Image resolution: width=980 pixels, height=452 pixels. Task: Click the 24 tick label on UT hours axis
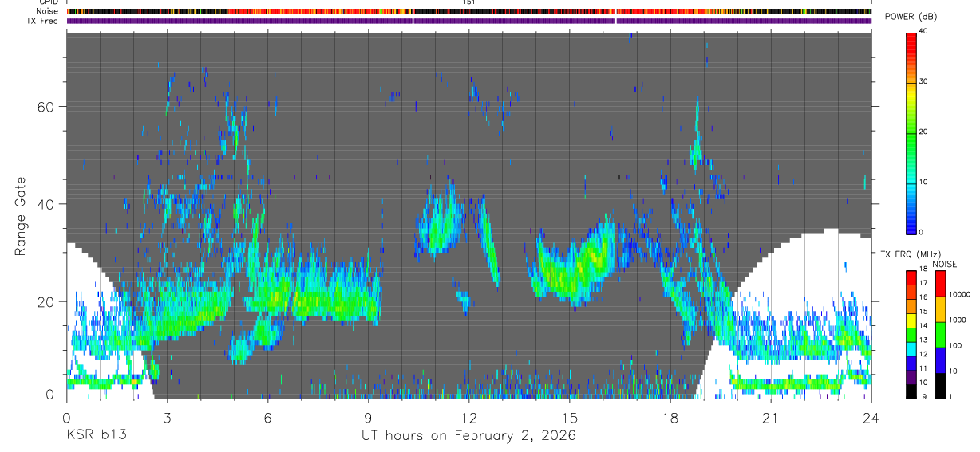point(871,418)
